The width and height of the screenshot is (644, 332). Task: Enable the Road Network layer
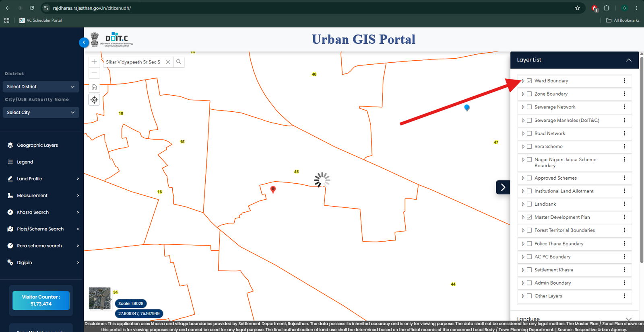529,133
